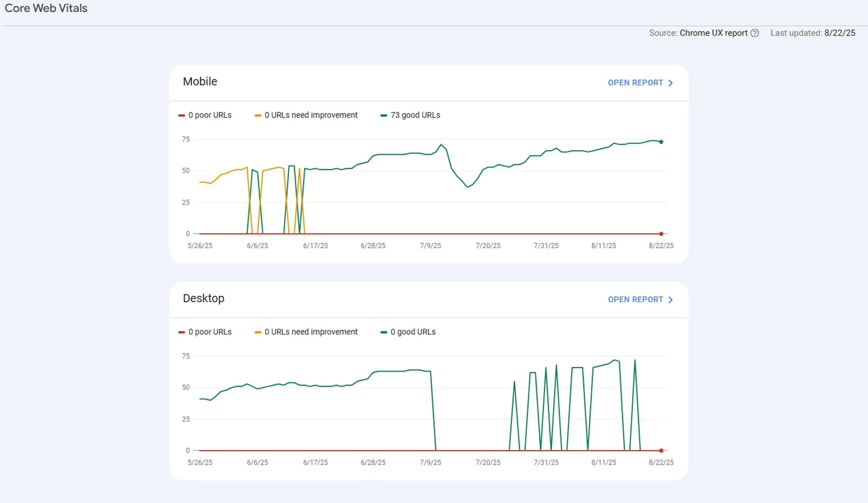868x503 pixels.
Task: Click the orange legend marker in the Desktop chart
Action: [x=258, y=332]
